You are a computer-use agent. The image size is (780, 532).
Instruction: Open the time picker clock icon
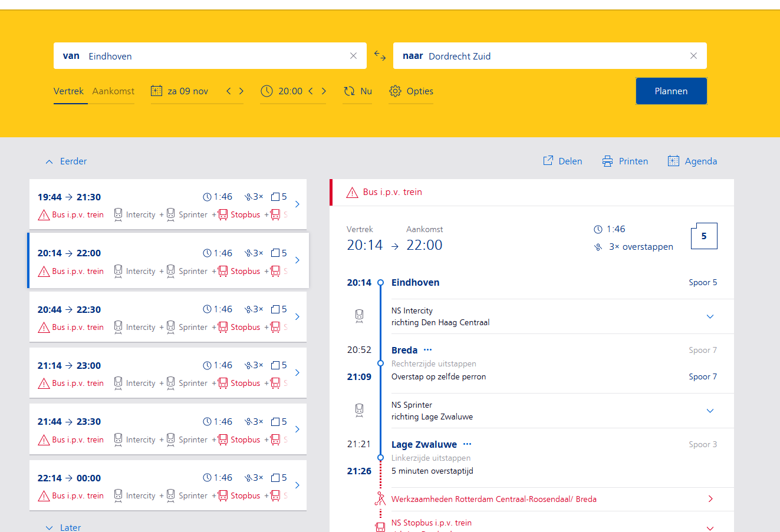click(266, 91)
